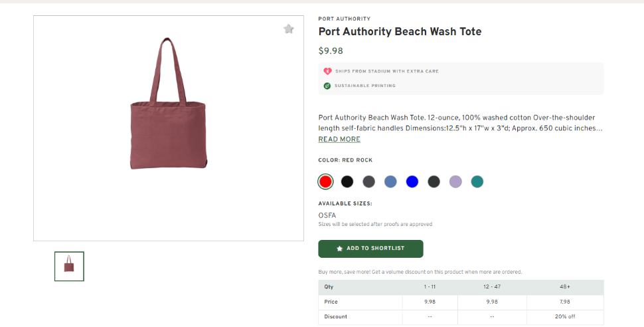
Task: Select the charcoal color swatch
Action: point(434,181)
